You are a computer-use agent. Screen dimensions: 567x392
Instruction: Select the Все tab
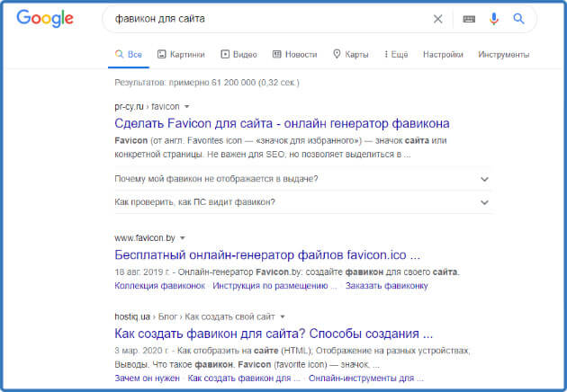(129, 55)
